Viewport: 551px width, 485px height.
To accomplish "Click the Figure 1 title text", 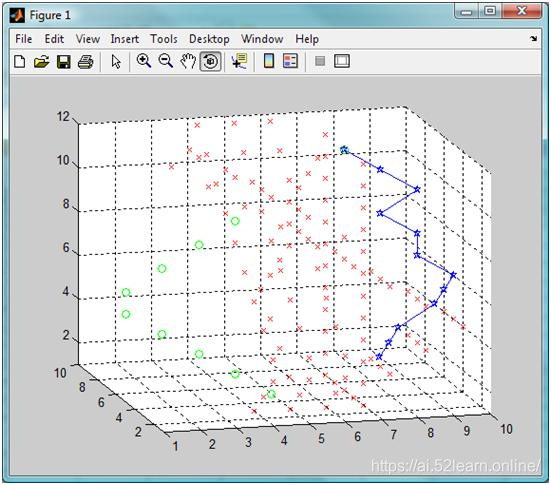I will coord(50,15).
